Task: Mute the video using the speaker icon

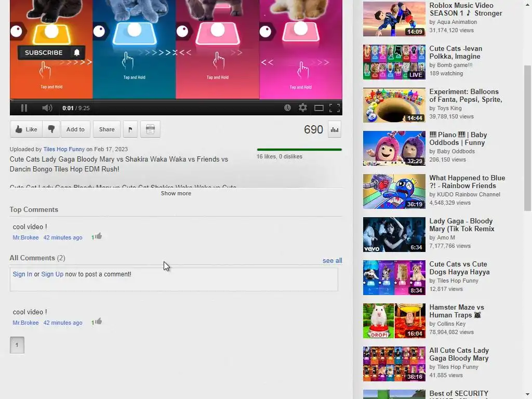Action: (47, 108)
